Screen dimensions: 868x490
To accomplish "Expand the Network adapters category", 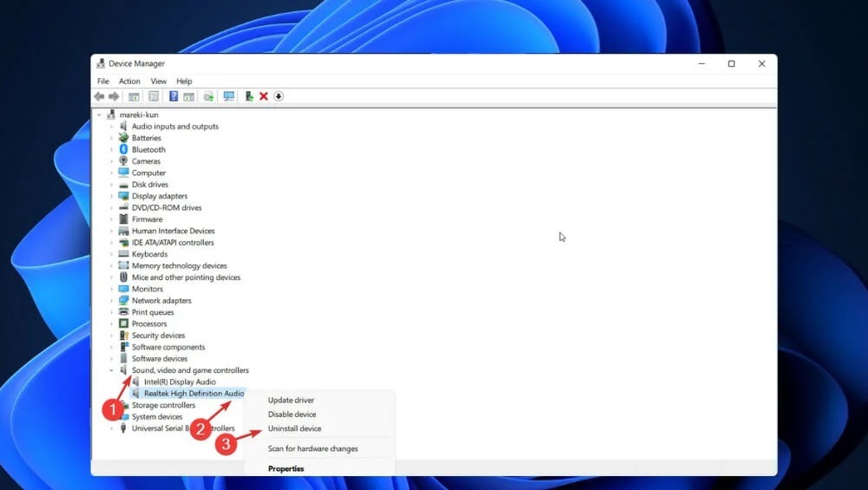I will 111,301.
